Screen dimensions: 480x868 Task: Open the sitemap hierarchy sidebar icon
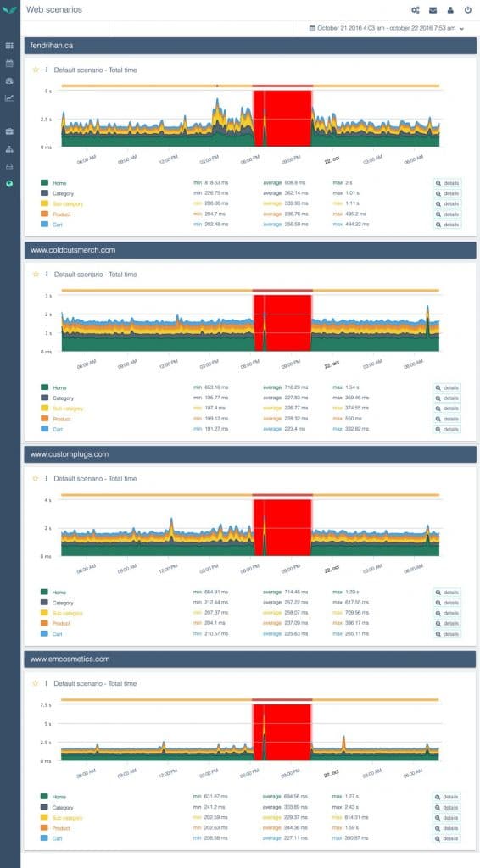(9, 149)
